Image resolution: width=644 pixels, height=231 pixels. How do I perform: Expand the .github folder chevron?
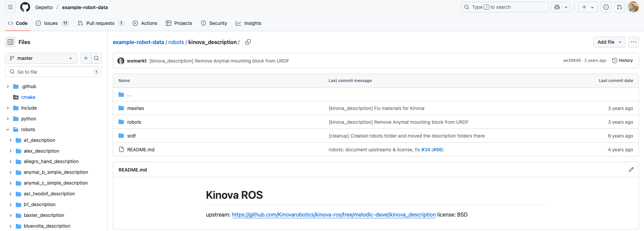click(8, 86)
